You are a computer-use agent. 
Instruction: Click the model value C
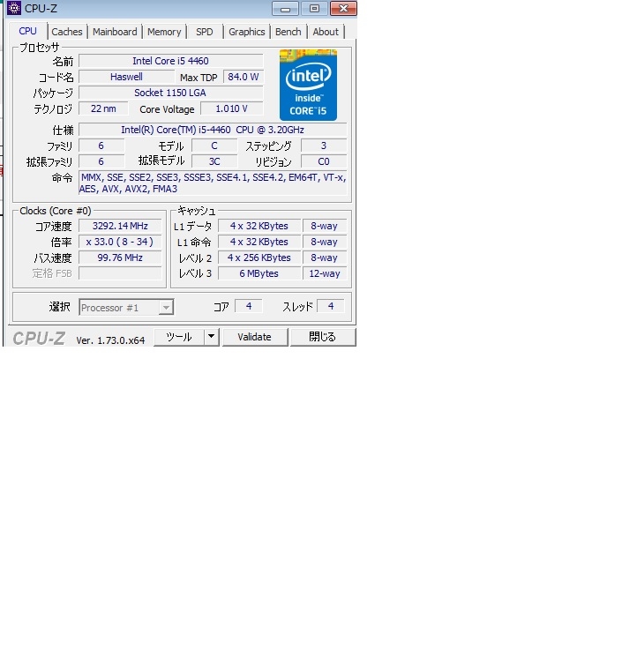[214, 146]
